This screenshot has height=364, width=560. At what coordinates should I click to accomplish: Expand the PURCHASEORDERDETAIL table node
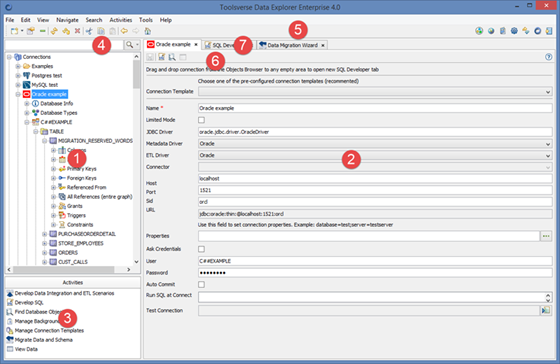point(44,234)
